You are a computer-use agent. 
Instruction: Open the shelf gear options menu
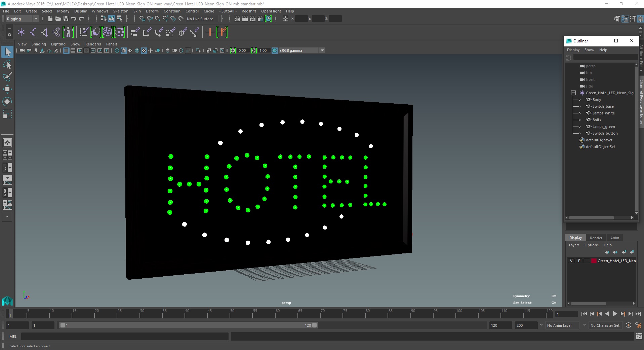(x=9, y=35)
